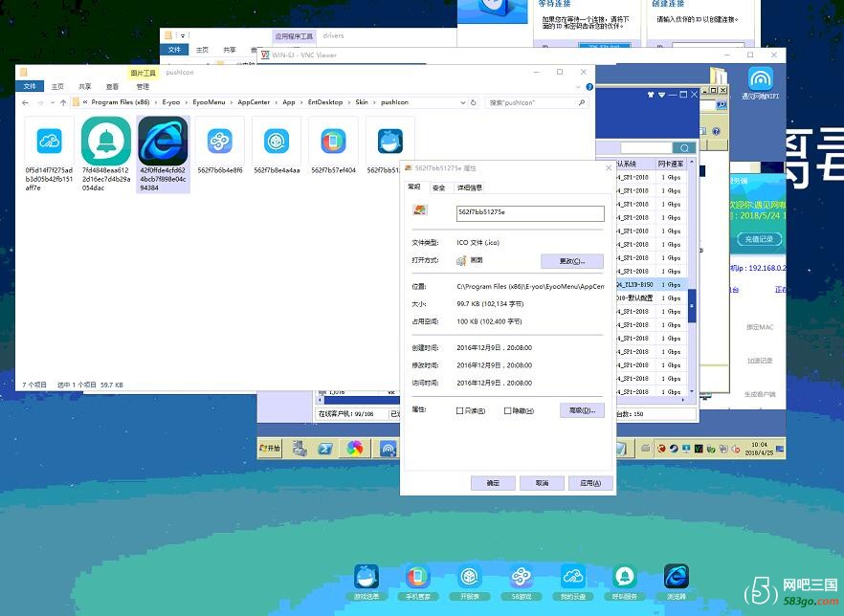This screenshot has width=844, height=616.
Task: Go up one folder level in Explorer
Action: tap(63, 102)
